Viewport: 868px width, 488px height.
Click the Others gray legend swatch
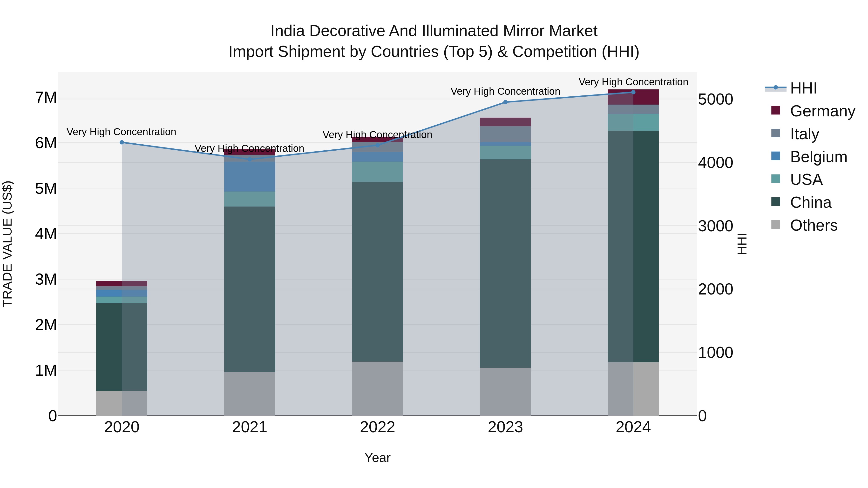click(776, 225)
